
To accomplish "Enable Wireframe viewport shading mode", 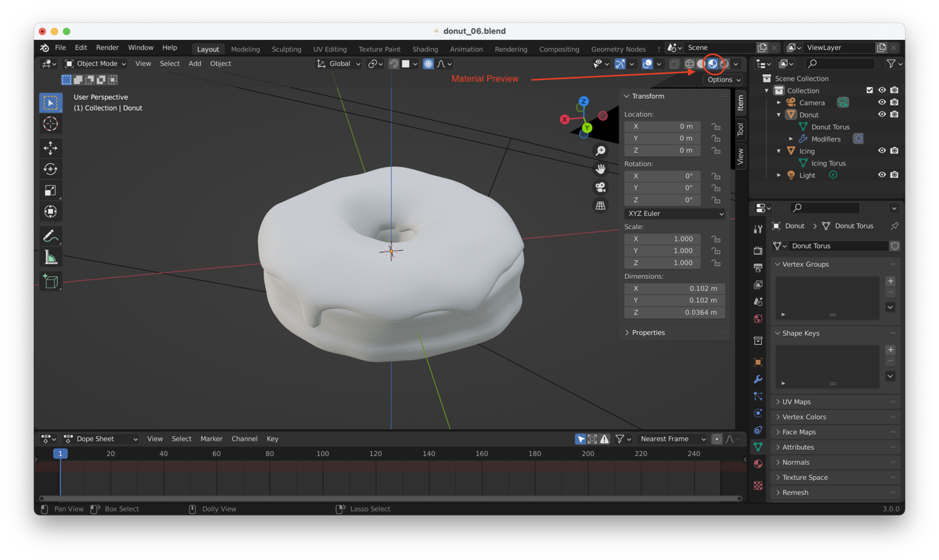I will coord(690,63).
